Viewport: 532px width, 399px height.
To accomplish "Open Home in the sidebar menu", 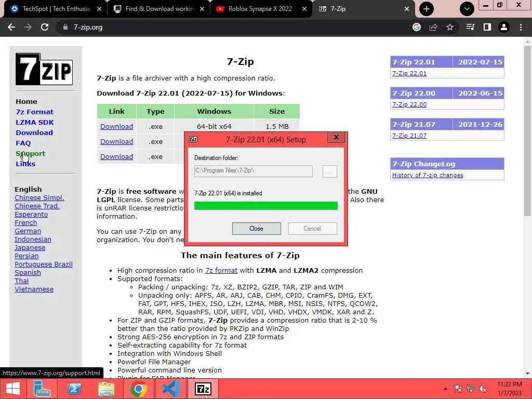I will click(26, 101).
